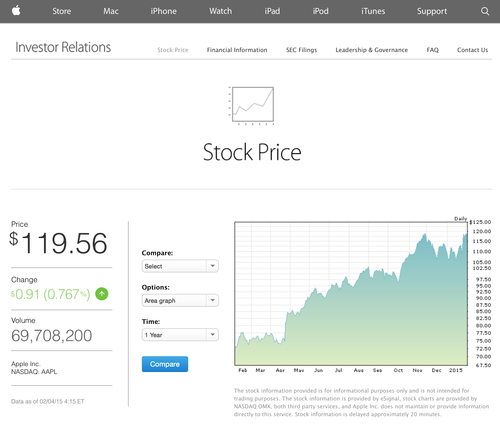Open the iTunes navigation item
Image resolution: width=500 pixels, height=425 pixels.
pyautogui.click(x=373, y=11)
